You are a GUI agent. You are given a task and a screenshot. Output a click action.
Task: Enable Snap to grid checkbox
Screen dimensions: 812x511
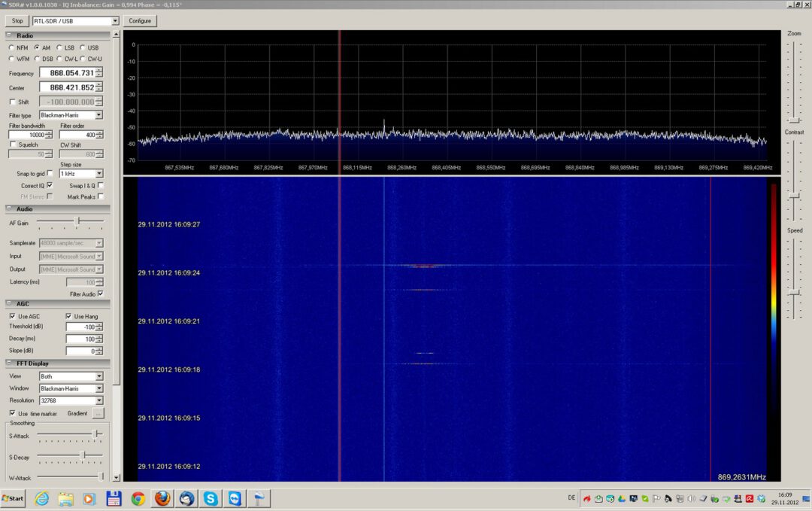pos(50,173)
